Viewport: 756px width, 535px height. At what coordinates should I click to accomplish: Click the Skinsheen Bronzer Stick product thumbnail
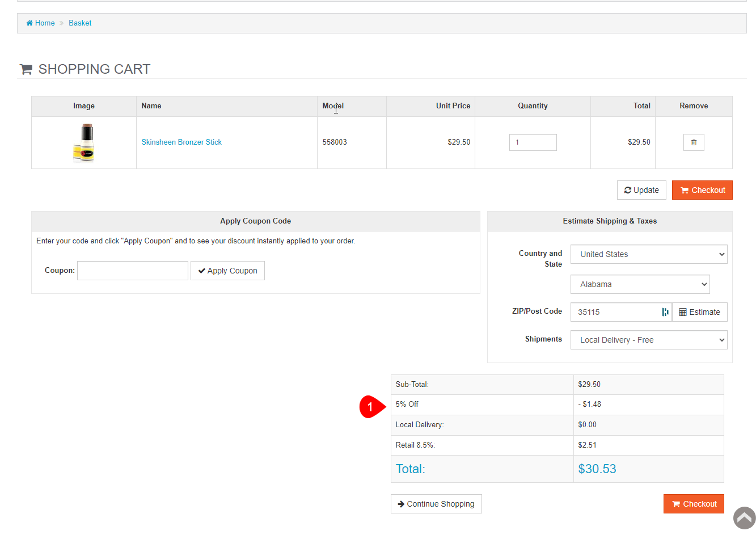[84, 143]
